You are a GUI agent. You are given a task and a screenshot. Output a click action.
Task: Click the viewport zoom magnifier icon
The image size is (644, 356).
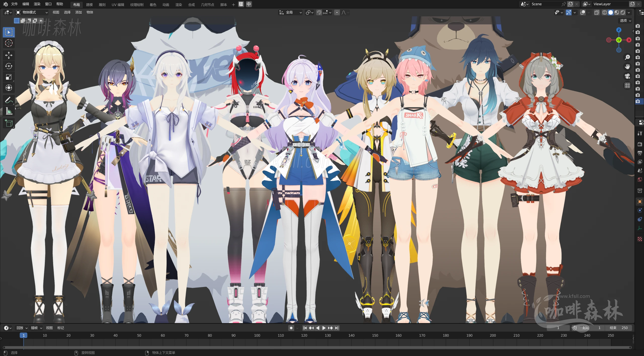[627, 57]
